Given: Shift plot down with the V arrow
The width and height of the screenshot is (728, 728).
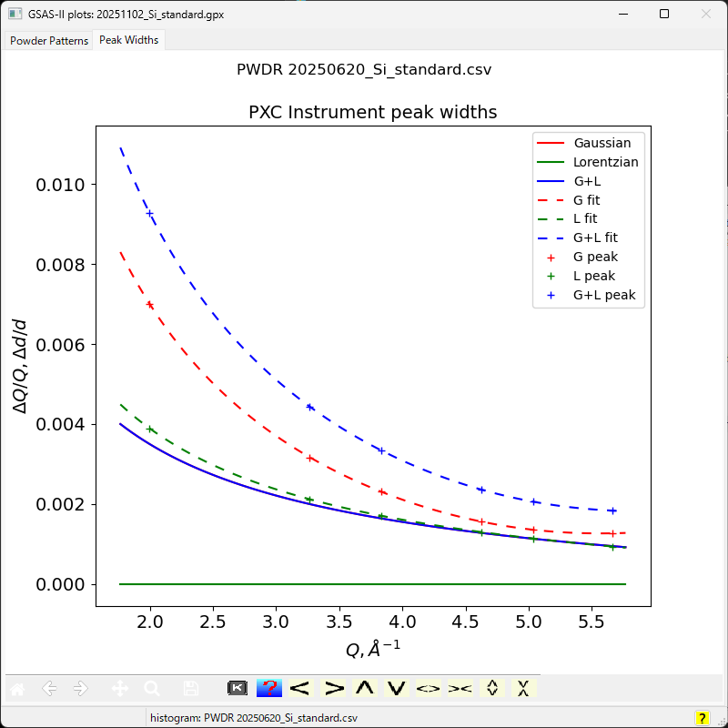Looking at the screenshot, I should (396, 689).
